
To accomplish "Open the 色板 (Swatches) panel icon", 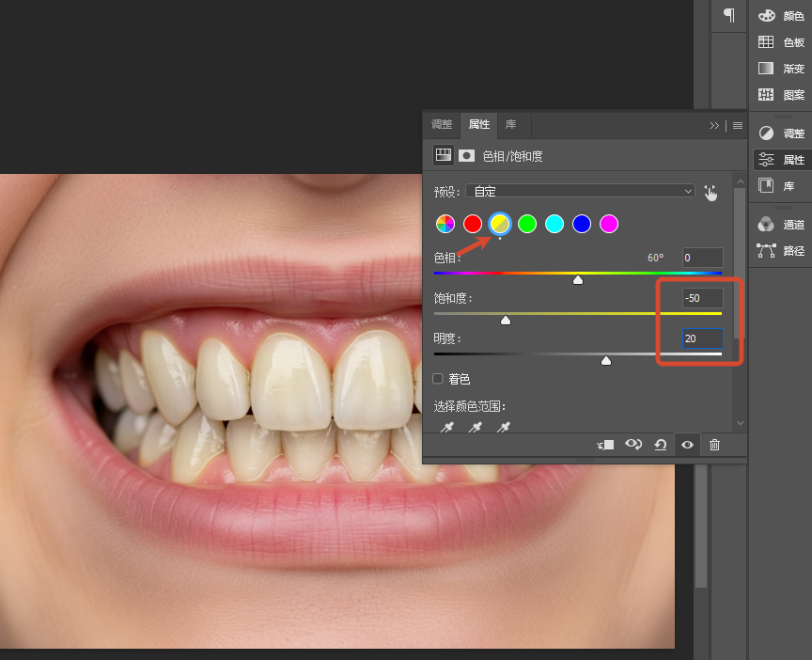I will point(766,42).
